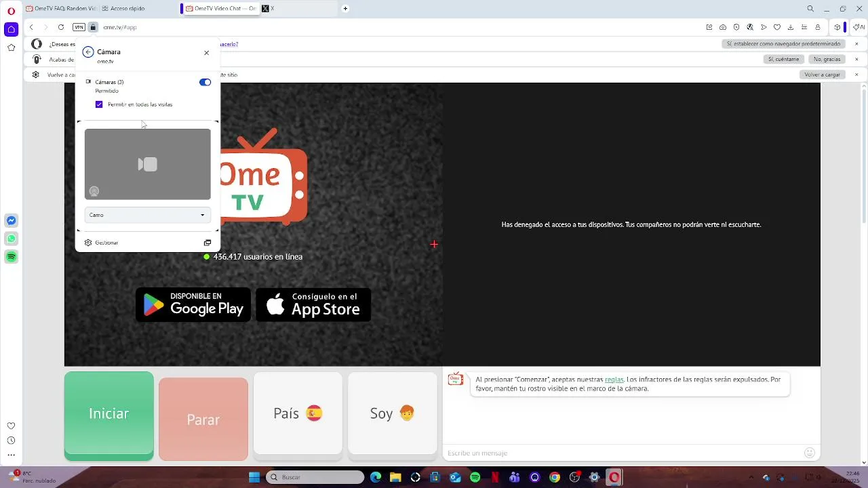The image size is (868, 488).
Task: Open Google Chrome from the taskbar
Action: point(555,477)
